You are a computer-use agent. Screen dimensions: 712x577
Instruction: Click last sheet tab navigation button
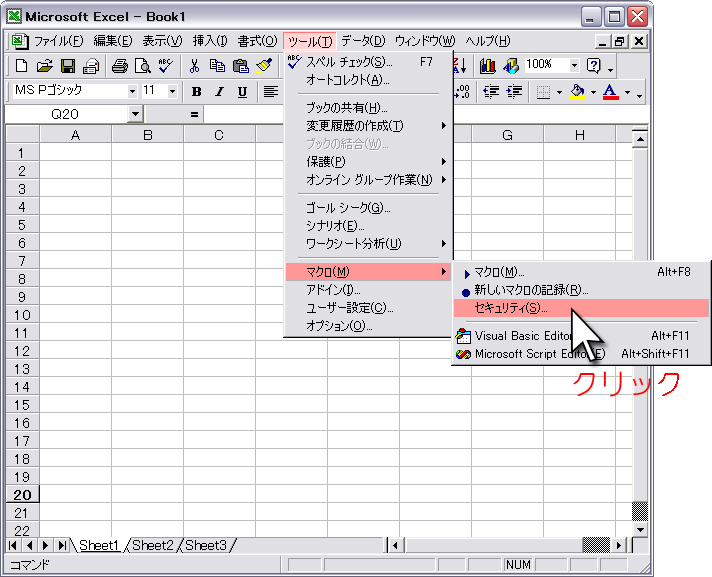click(62, 545)
